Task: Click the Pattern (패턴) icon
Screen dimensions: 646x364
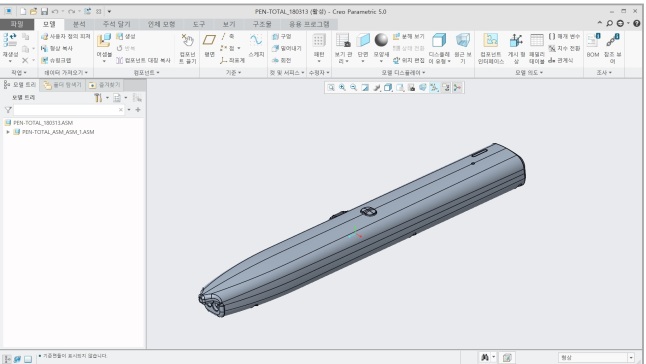Action: (318, 40)
